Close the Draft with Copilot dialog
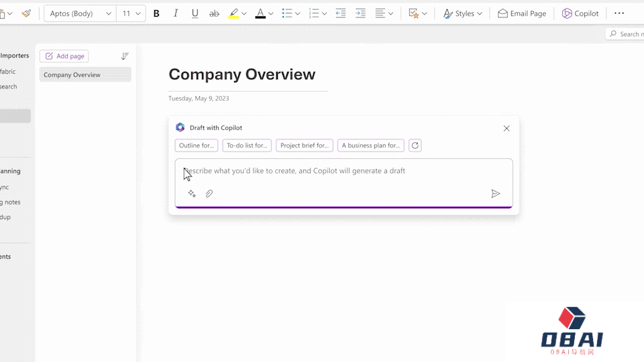644x362 pixels. point(506,128)
